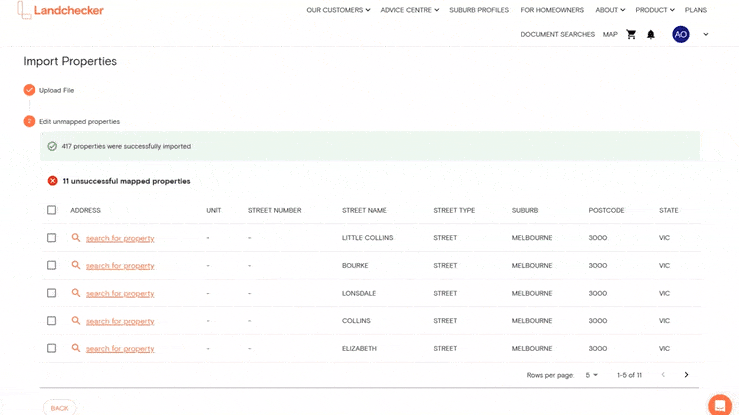Screen dimensions: 739x415
Task: Open Suburb Profiles page
Action: pyautogui.click(x=479, y=10)
